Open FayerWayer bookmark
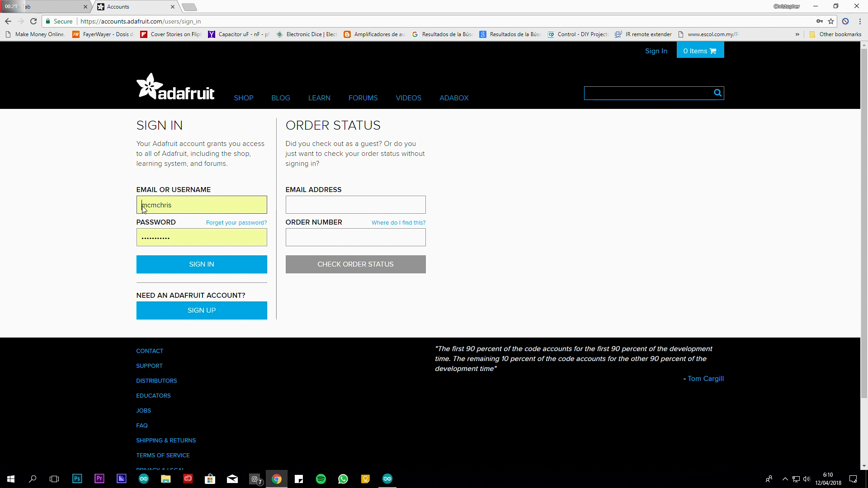Screen dimensions: 868x488 point(103,34)
